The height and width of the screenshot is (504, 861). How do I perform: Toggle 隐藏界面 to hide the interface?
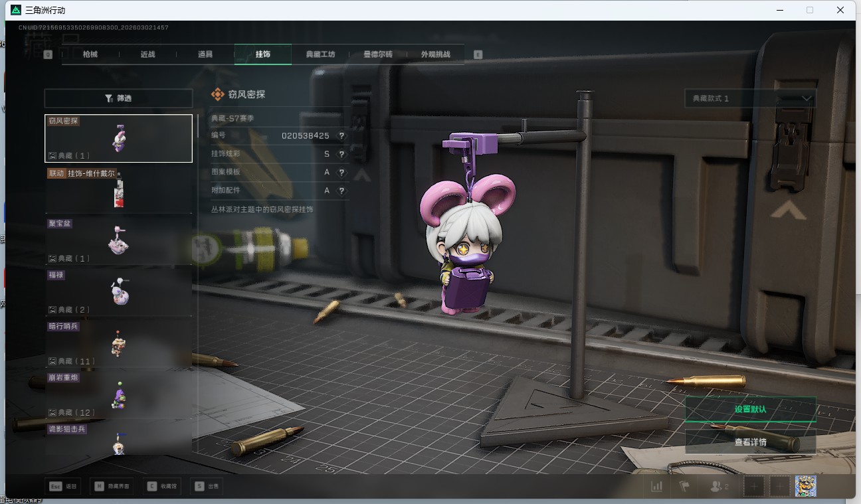click(x=112, y=486)
